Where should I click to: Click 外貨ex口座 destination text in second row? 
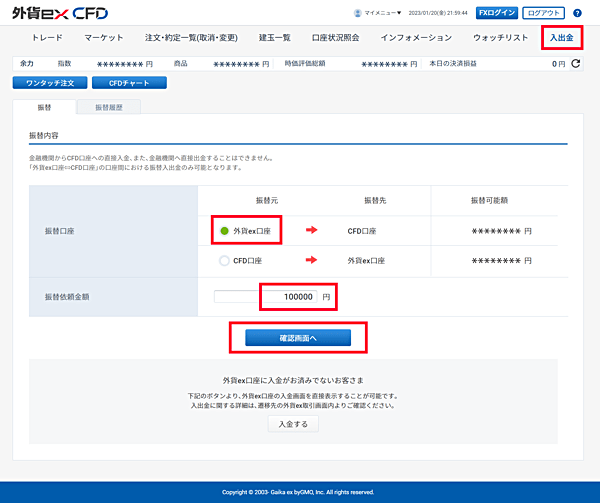coord(366,261)
